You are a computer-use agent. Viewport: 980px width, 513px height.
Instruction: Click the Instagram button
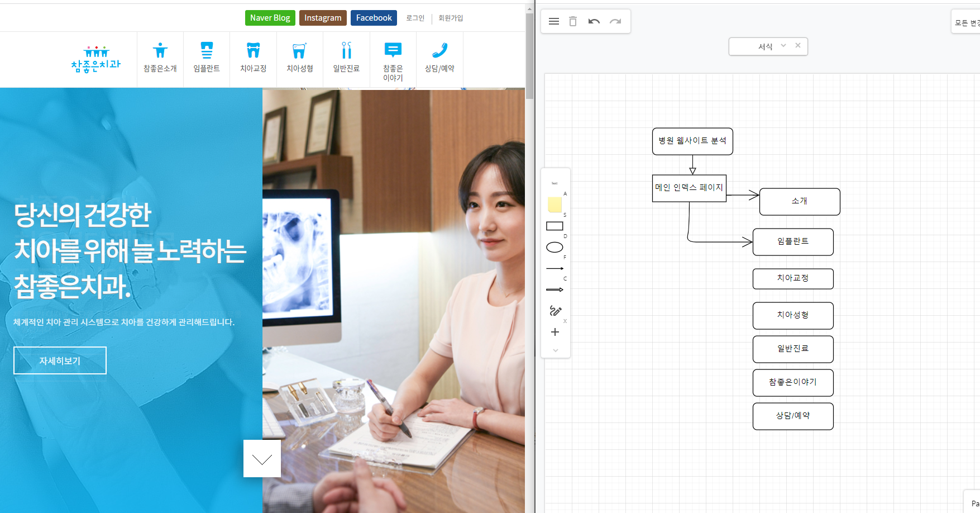coord(323,18)
